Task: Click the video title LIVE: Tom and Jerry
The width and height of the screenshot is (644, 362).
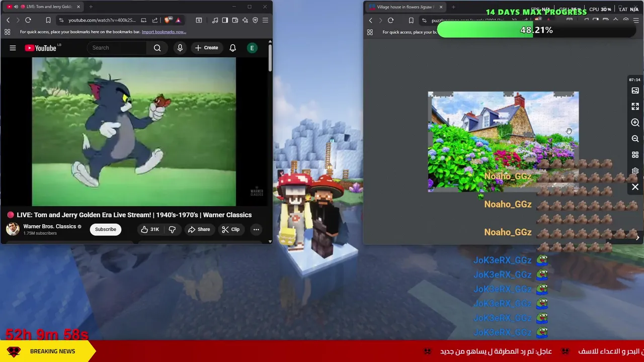Action: (134, 215)
